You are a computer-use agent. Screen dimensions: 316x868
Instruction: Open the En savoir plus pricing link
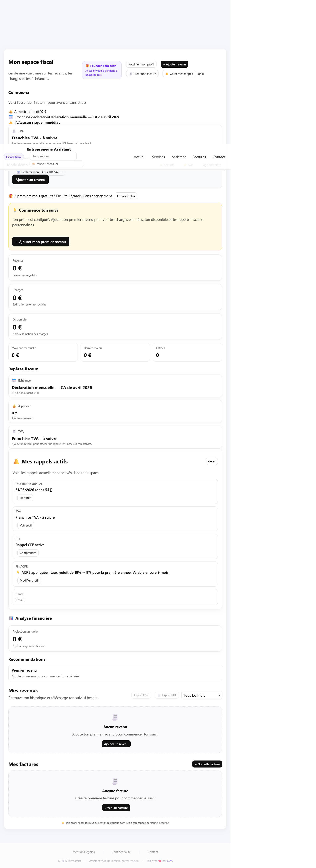[126, 196]
